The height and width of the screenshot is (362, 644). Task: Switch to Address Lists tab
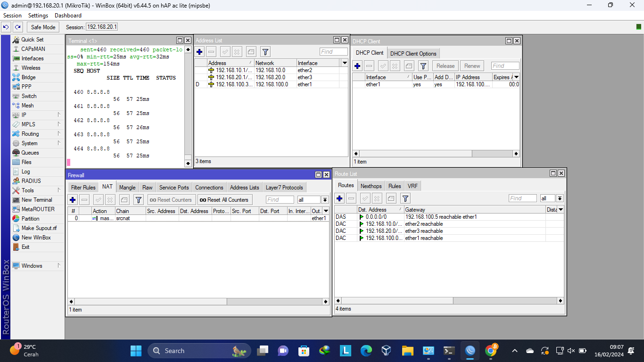point(244,187)
